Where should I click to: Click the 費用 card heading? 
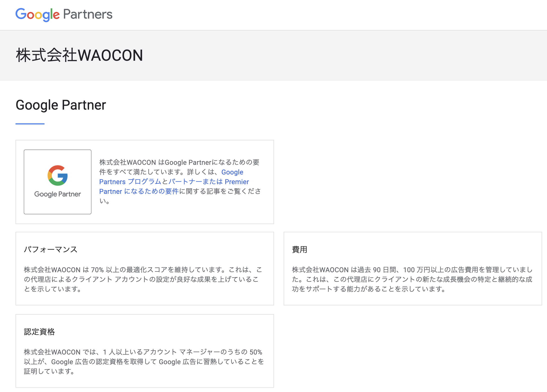(299, 249)
